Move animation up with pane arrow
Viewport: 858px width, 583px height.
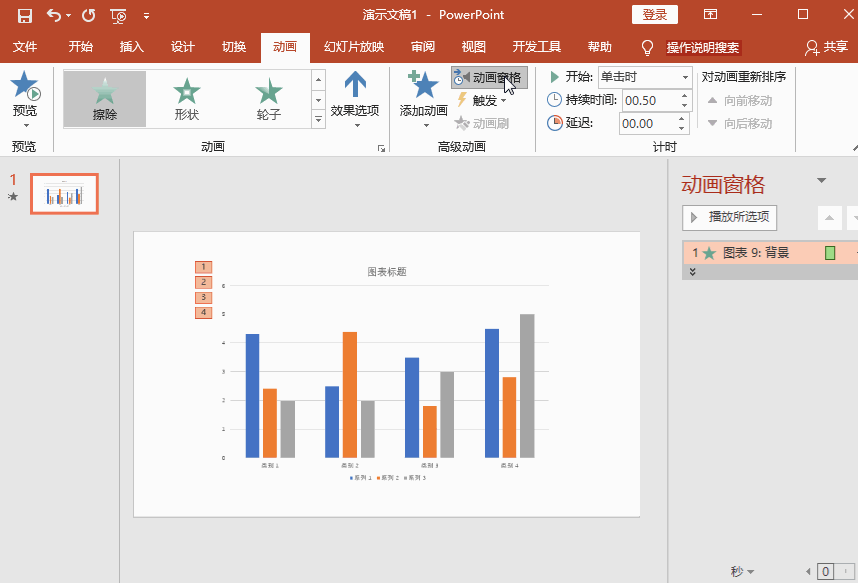830,218
